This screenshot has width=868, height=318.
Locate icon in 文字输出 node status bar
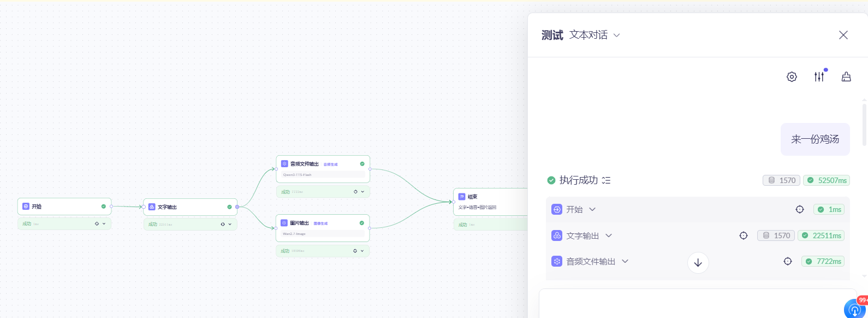coord(223,224)
